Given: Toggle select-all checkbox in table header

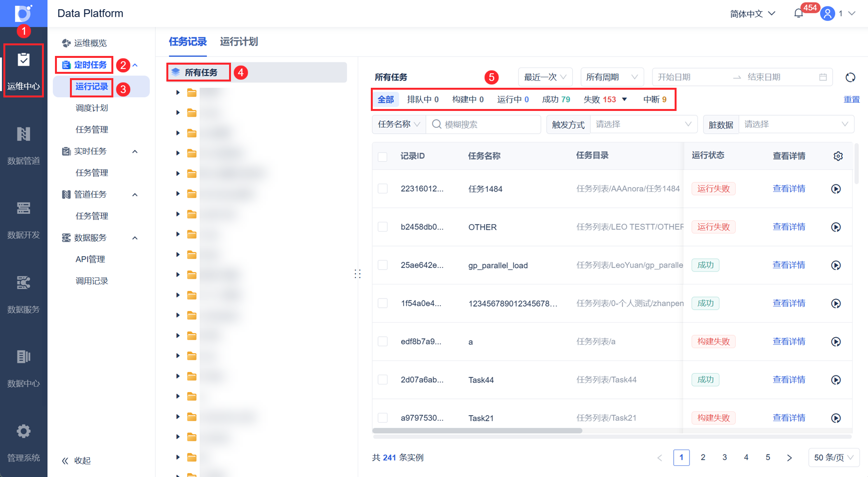Looking at the screenshot, I should 382,157.
